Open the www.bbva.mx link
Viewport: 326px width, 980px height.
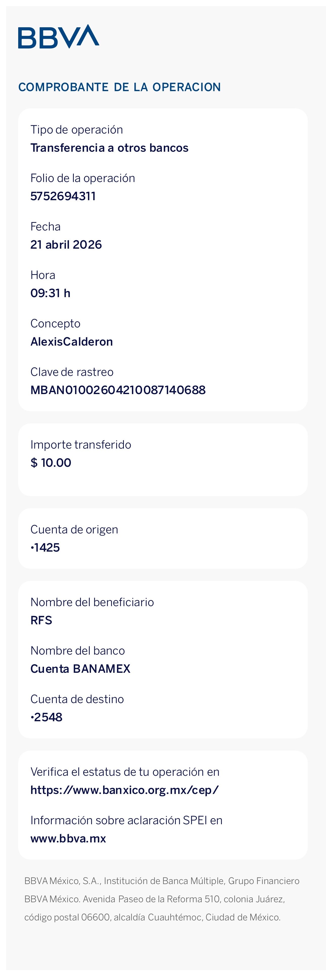(x=68, y=838)
